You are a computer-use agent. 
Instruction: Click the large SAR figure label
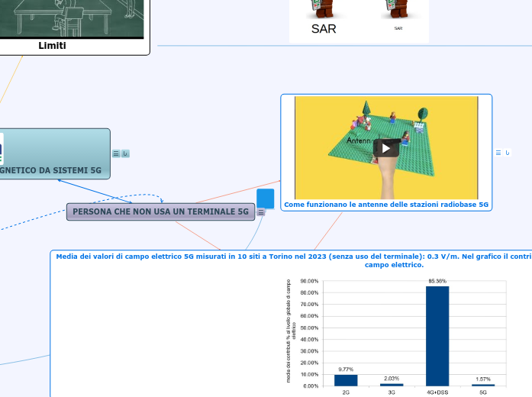(x=324, y=29)
